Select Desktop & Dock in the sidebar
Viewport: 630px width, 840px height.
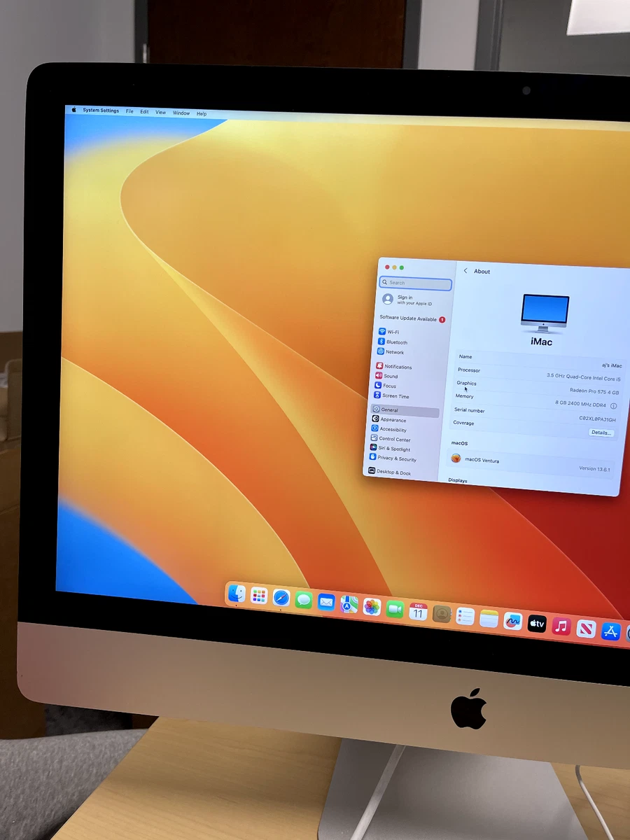395,472
